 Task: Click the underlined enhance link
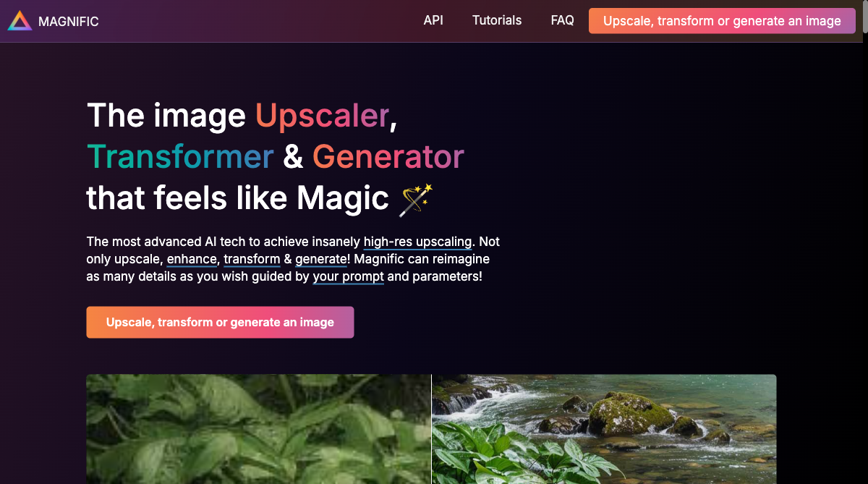point(192,259)
